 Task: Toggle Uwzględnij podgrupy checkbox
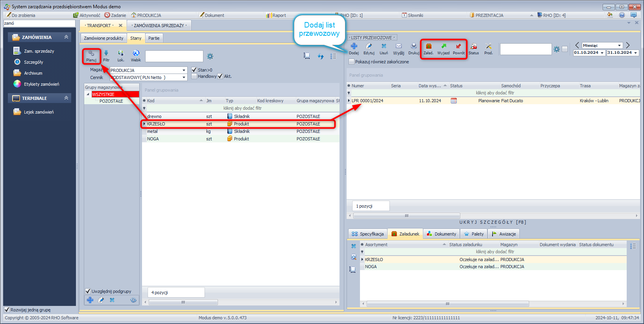point(88,291)
